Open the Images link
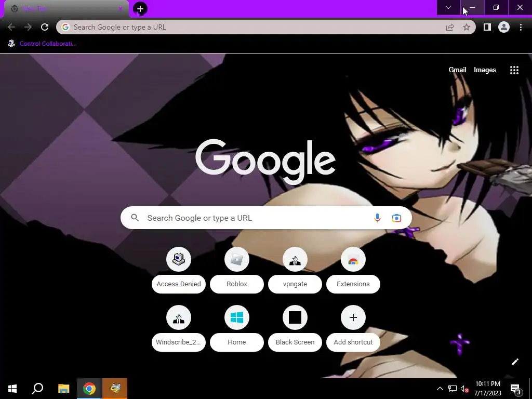This screenshot has width=532, height=399. [x=485, y=70]
